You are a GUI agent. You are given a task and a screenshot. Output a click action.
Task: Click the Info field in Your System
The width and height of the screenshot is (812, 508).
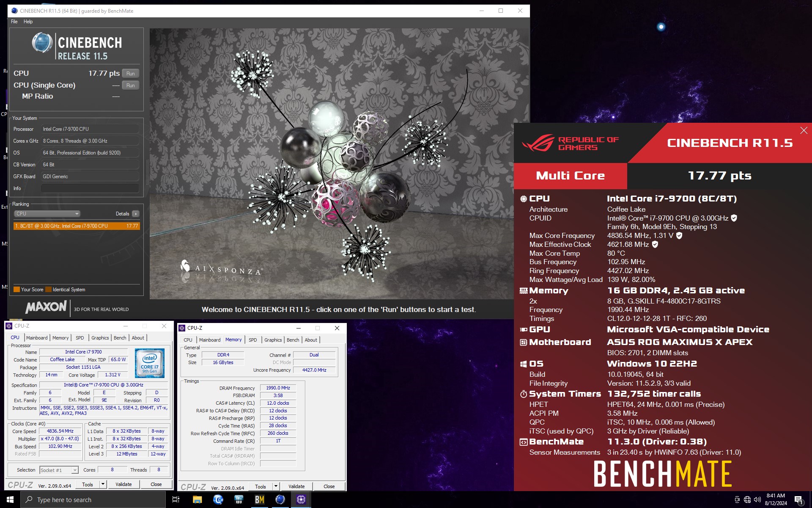point(90,188)
